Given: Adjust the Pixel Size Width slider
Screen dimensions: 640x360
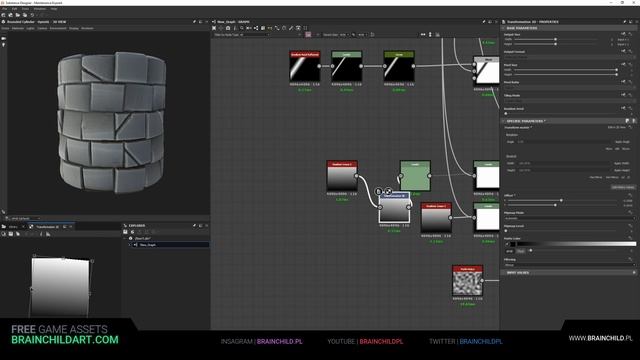Looking at the screenshot, I should (565, 70).
